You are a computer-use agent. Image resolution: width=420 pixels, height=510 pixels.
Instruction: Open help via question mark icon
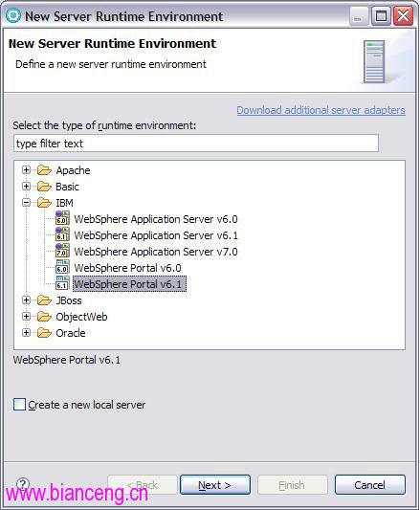tap(23, 483)
